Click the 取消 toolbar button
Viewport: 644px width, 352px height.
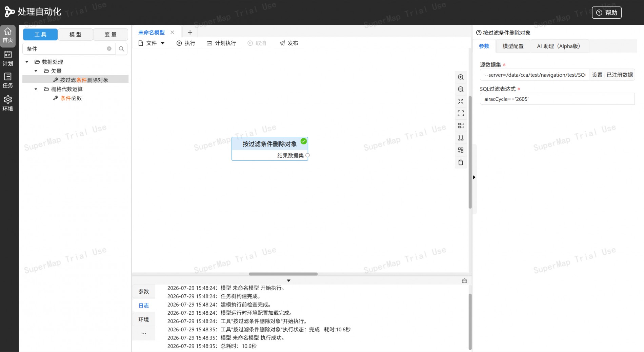point(257,43)
